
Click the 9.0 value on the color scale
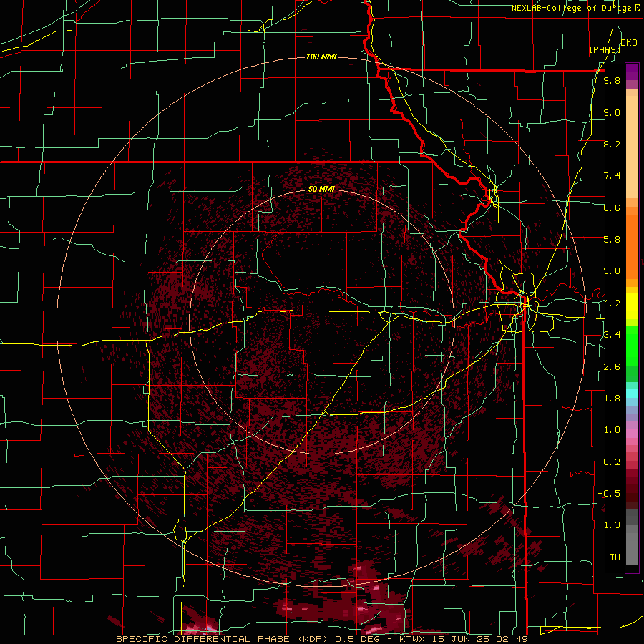coord(612,112)
